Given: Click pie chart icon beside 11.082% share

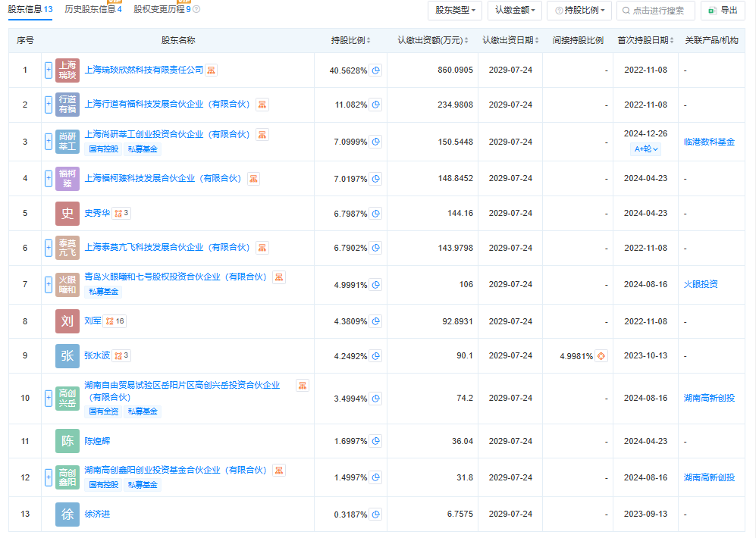Looking at the screenshot, I should (375, 105).
